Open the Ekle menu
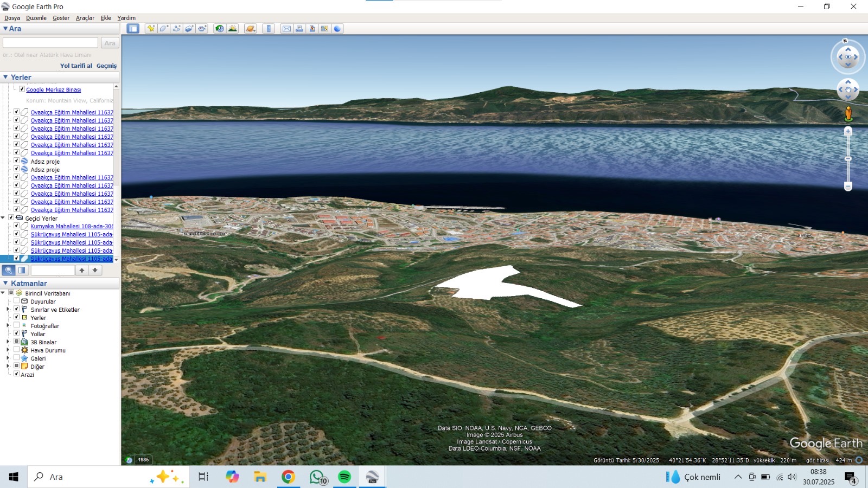Viewport: 868px width, 488px height. click(x=106, y=18)
